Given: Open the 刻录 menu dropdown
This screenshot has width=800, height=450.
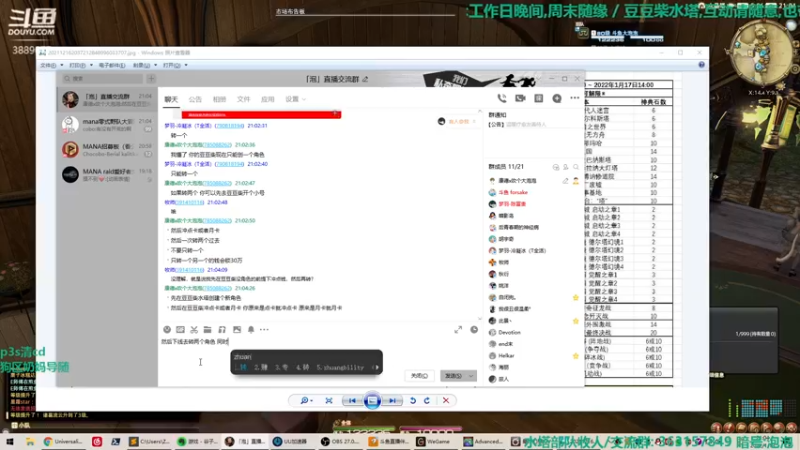Looking at the screenshot, I should point(145,65).
